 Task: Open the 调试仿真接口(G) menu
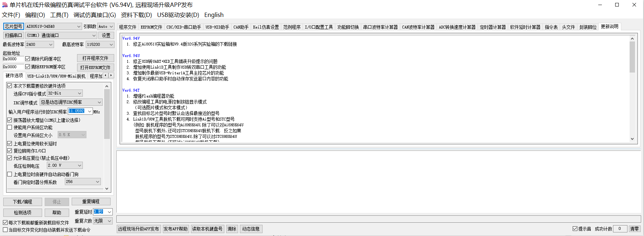coord(95,15)
